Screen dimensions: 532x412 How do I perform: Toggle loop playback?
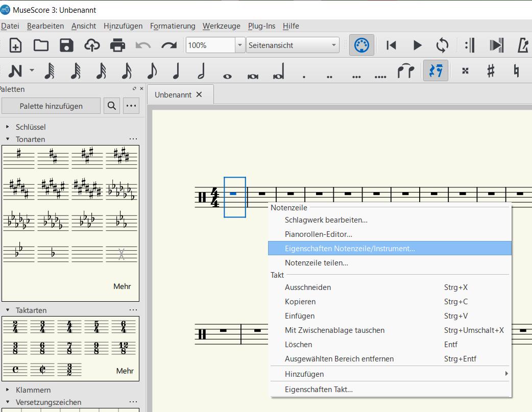[443, 45]
